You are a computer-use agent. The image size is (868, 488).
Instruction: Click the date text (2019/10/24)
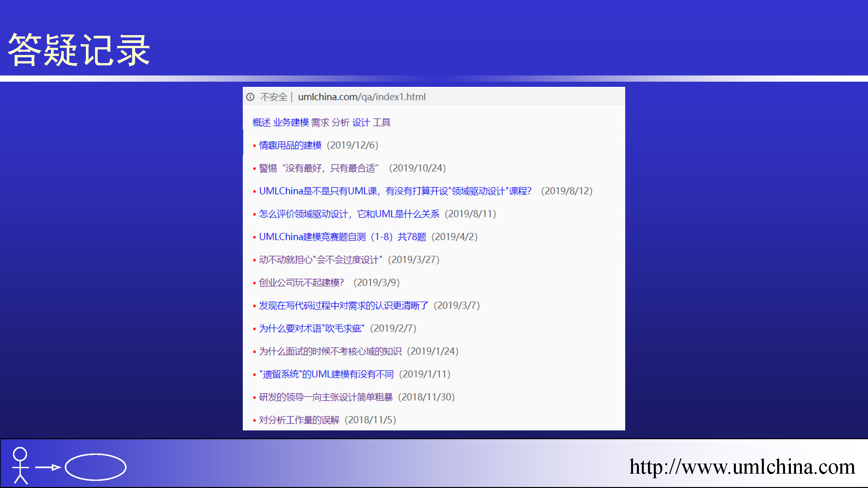[418, 169]
